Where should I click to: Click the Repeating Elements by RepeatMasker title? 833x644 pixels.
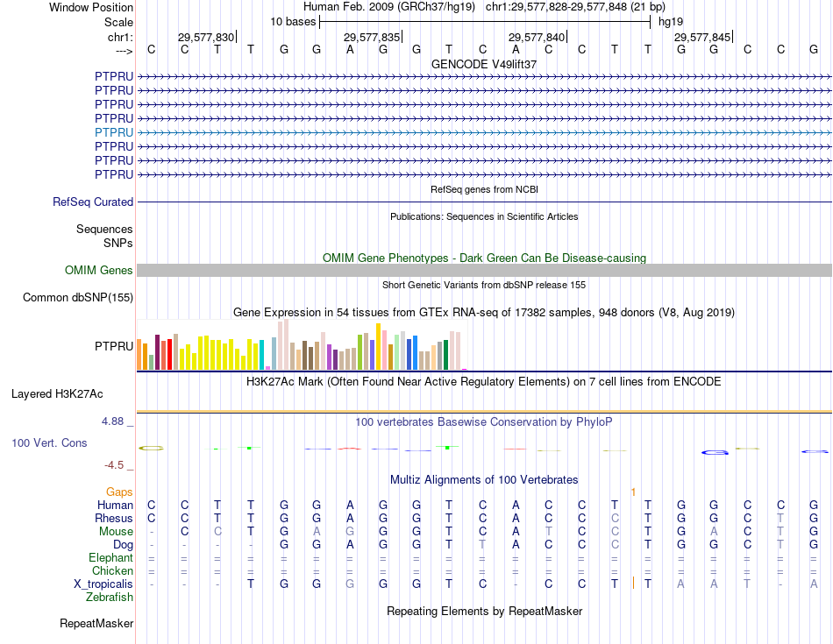pyautogui.click(x=484, y=611)
